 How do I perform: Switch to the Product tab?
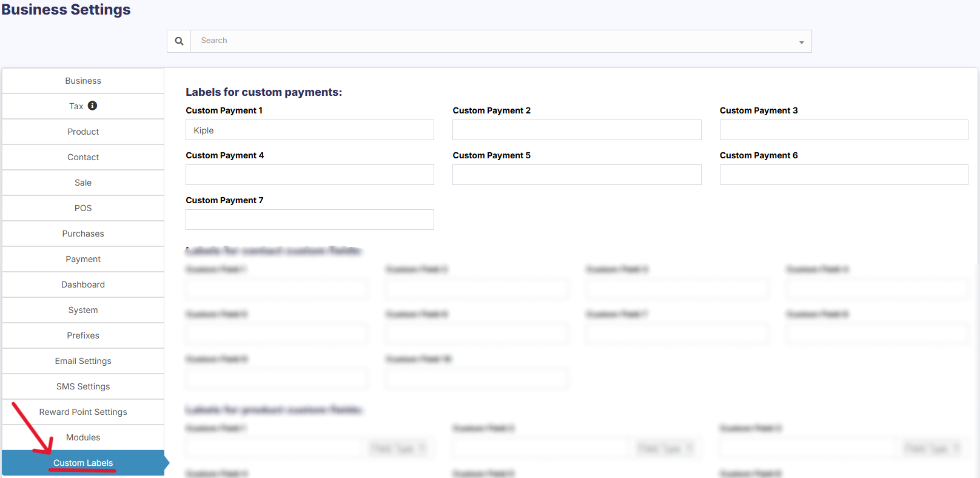click(x=83, y=132)
